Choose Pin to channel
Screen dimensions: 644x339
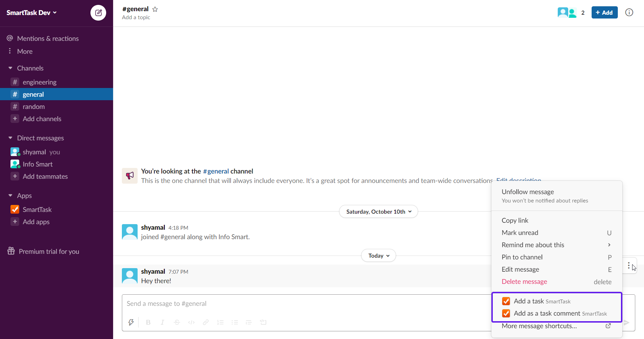(x=557, y=257)
